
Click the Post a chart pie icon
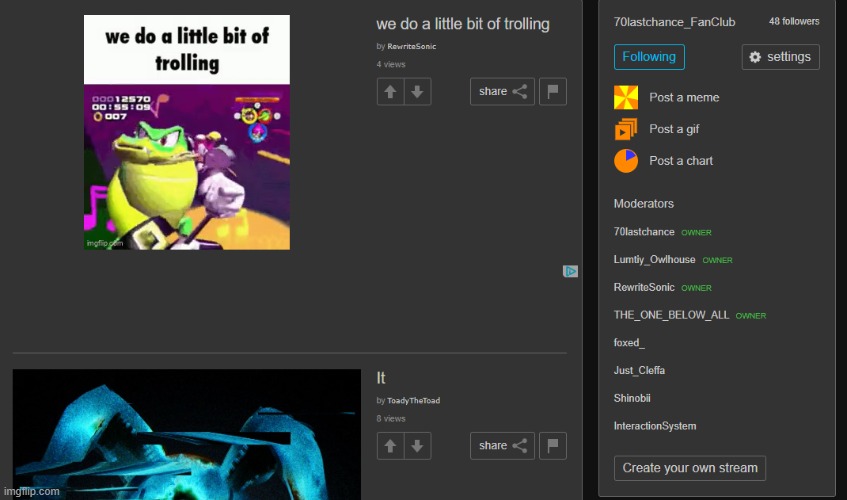[x=626, y=161]
